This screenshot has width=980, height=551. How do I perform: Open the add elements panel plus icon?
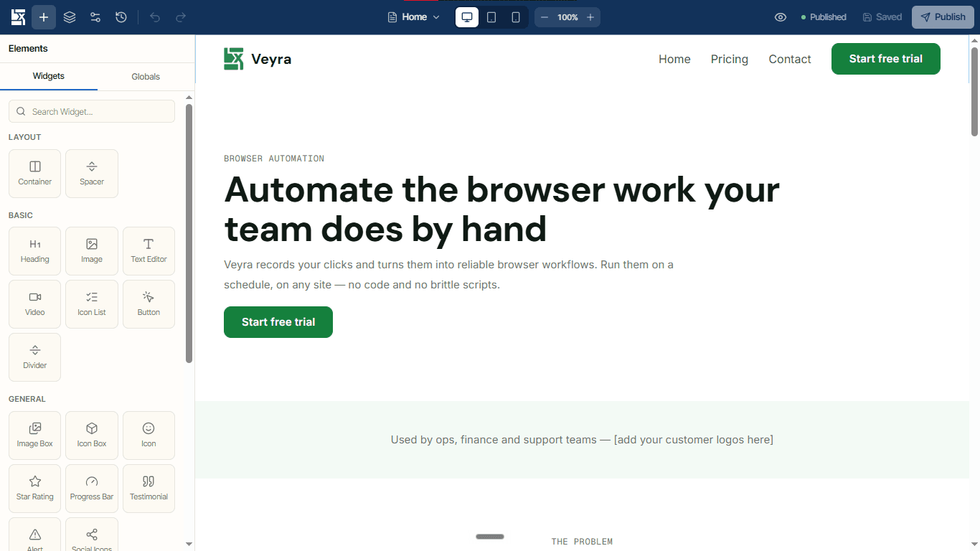[44, 17]
